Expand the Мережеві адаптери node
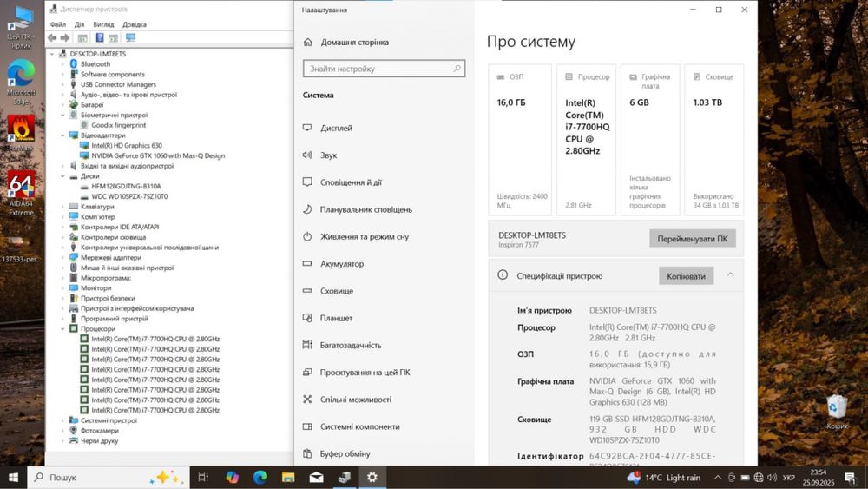The image size is (868, 489). 62,257
